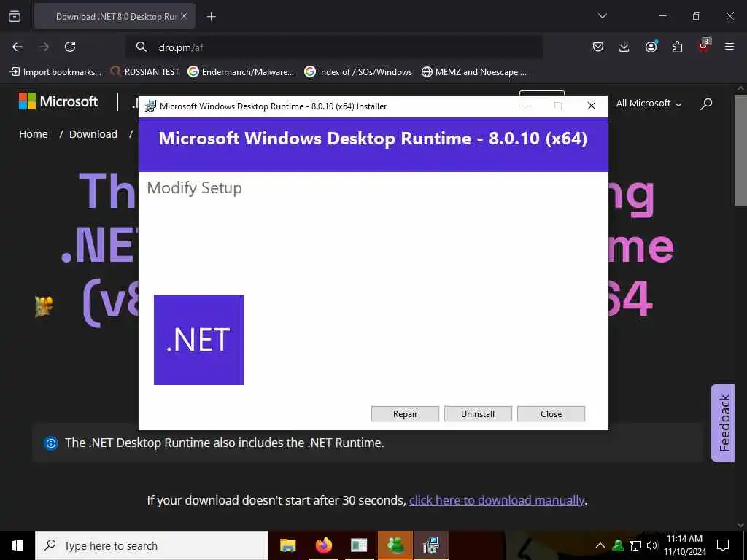Image resolution: width=747 pixels, height=560 pixels.
Task: Click the page vertical scrollbar
Action: 740,150
